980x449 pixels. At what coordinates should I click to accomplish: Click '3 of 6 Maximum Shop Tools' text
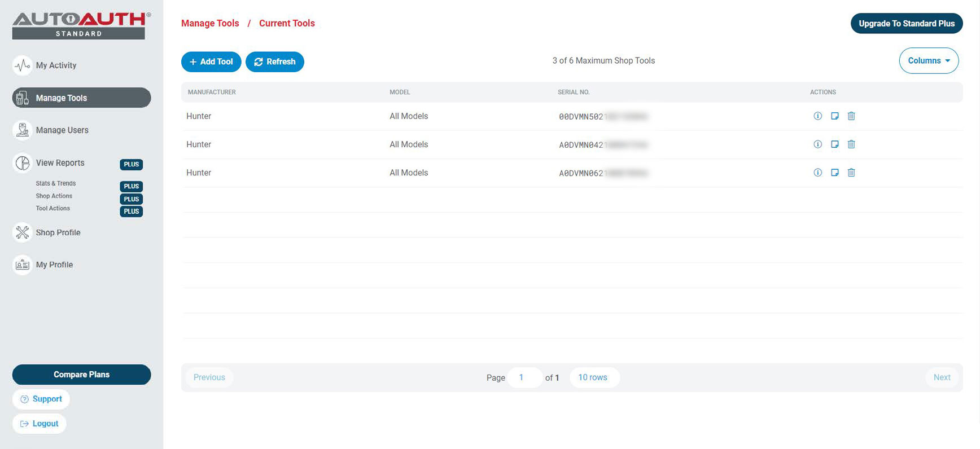pyautogui.click(x=603, y=60)
